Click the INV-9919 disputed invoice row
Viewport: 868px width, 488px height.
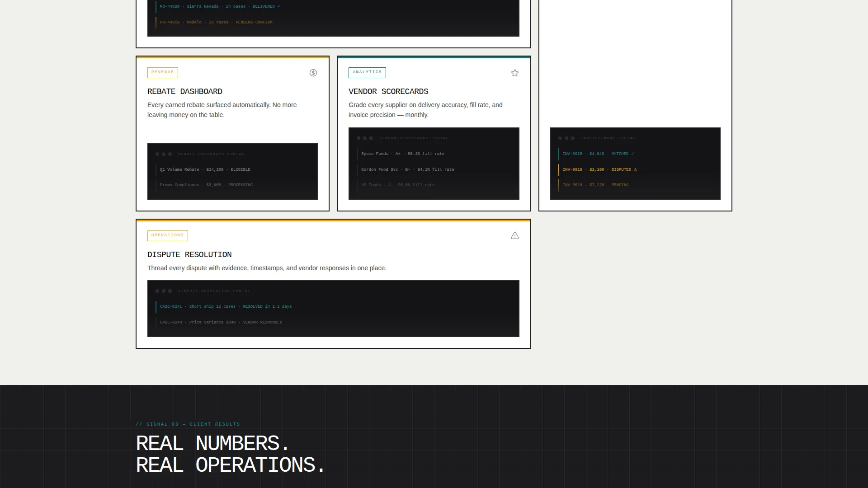coord(635,169)
